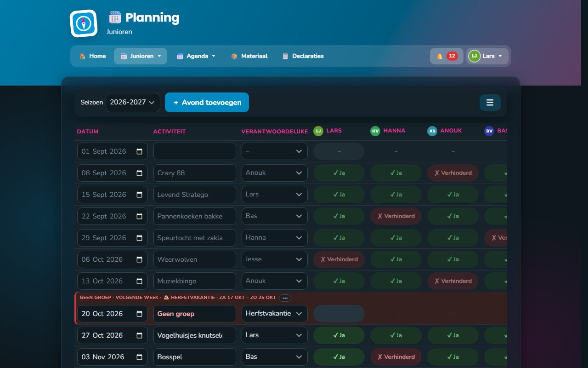Toggle Lars attendance for Crazy 88
Screen dimensions: 588x368
tap(339, 173)
